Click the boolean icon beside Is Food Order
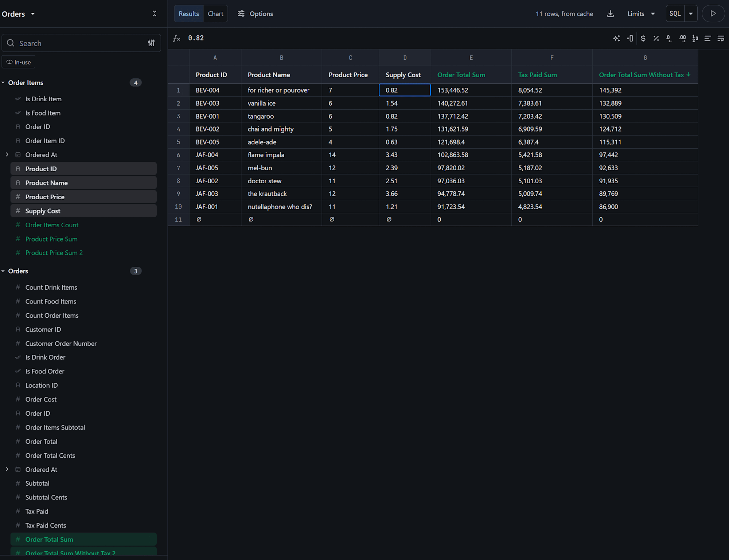This screenshot has width=729, height=560. point(18,371)
